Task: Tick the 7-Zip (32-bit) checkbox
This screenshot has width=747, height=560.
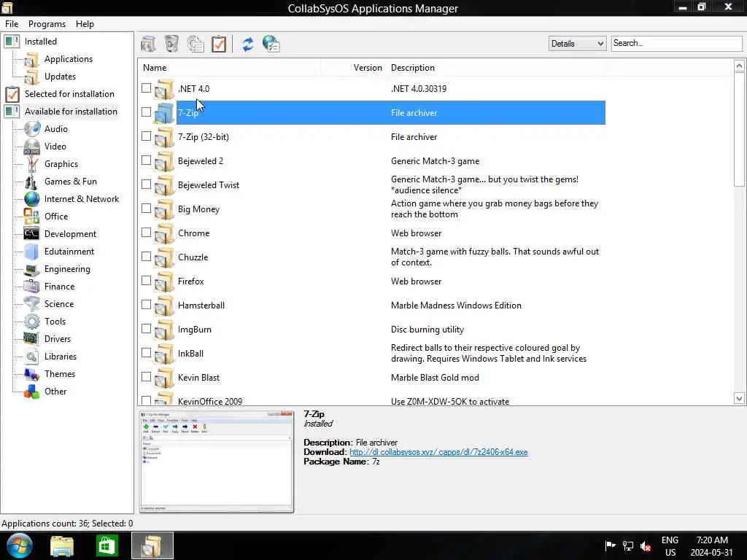Action: click(x=146, y=136)
